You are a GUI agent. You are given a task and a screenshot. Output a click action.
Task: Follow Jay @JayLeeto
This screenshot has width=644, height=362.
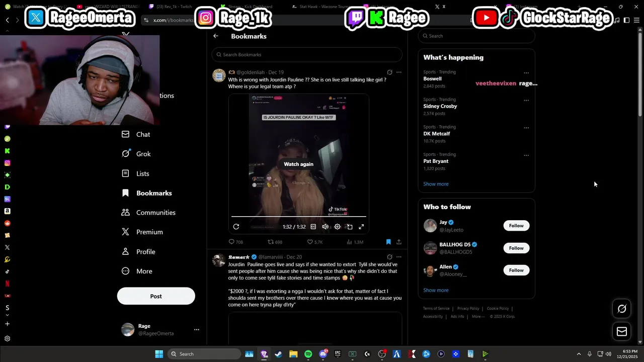[x=516, y=226]
